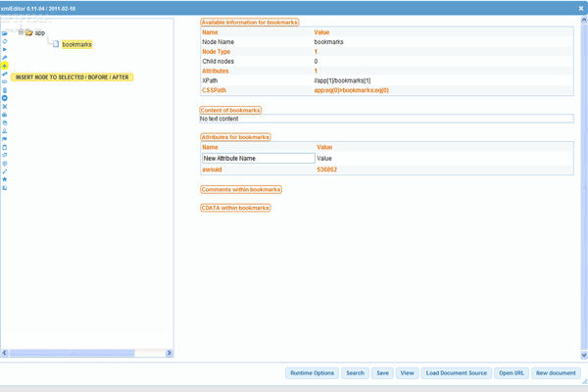Click the New Attribute Name field
This screenshot has width=588, height=392.
coord(258,158)
